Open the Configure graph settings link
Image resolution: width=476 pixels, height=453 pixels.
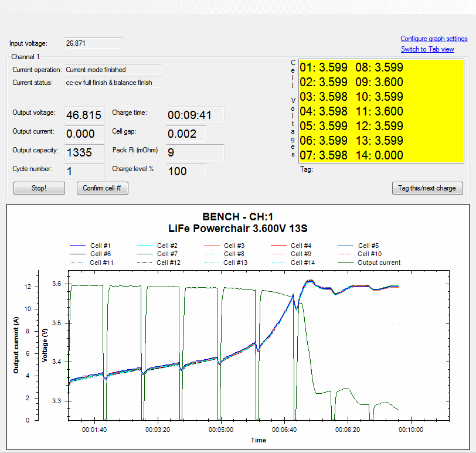[434, 39]
